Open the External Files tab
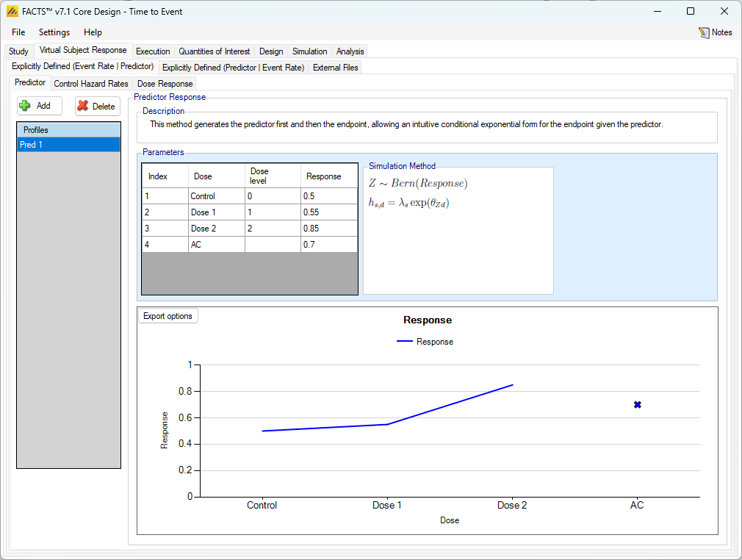The height and width of the screenshot is (560, 742). tap(335, 67)
